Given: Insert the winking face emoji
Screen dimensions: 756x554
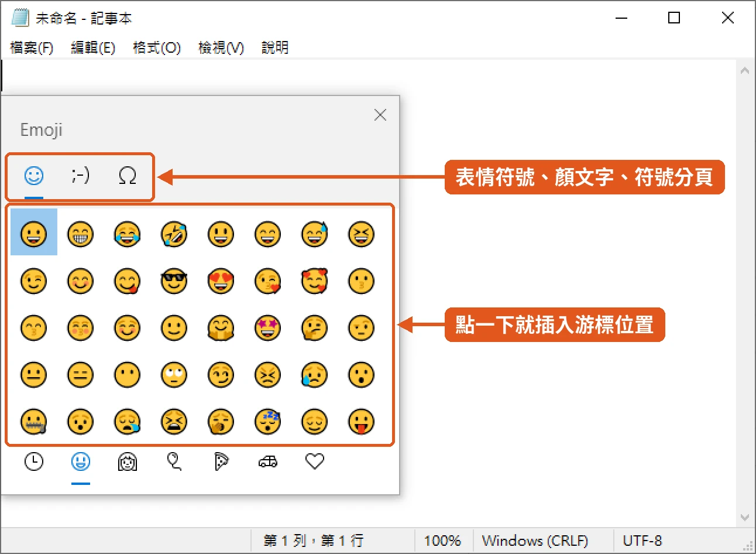Looking at the screenshot, I should [x=34, y=281].
